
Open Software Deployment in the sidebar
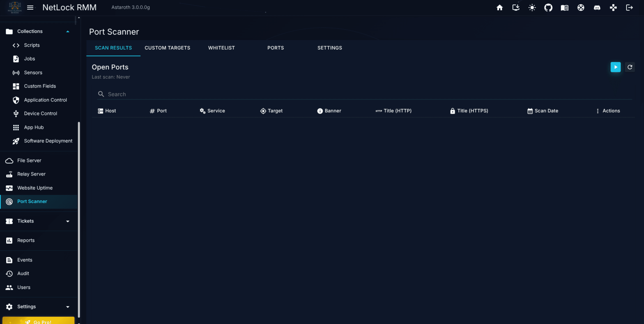(x=39, y=141)
